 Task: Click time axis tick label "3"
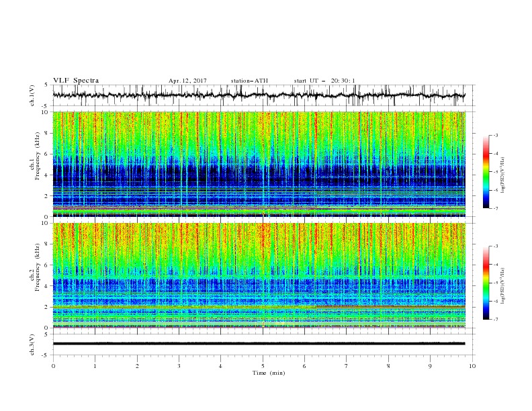pos(179,366)
